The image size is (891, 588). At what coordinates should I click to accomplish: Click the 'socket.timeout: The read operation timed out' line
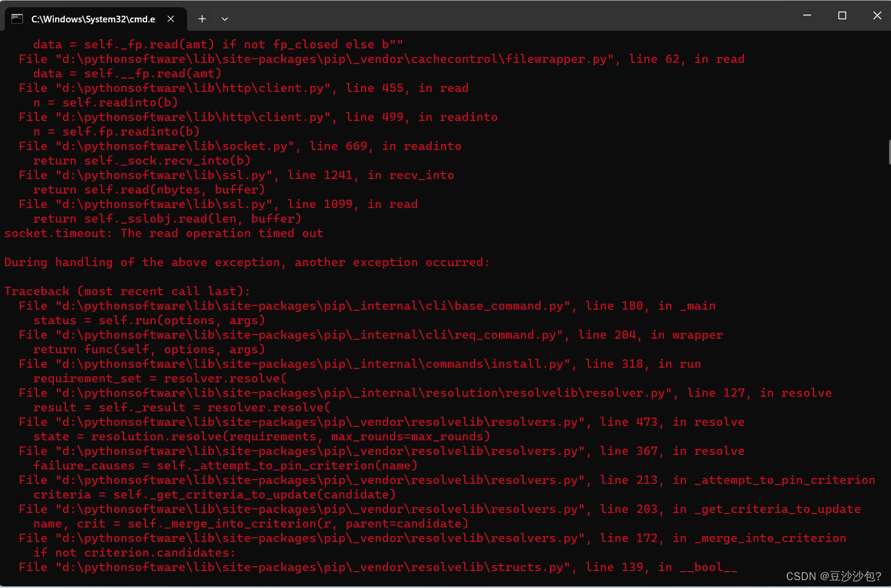pos(163,233)
